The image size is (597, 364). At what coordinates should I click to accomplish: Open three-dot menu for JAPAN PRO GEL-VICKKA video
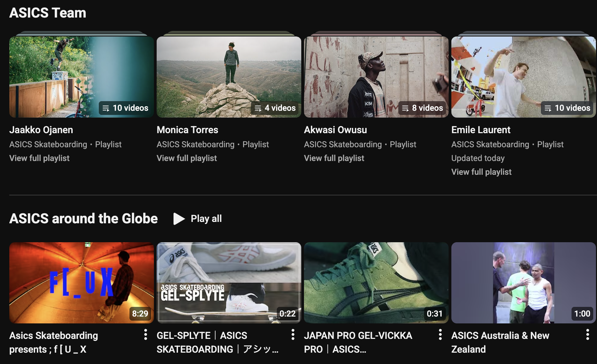[440, 334]
